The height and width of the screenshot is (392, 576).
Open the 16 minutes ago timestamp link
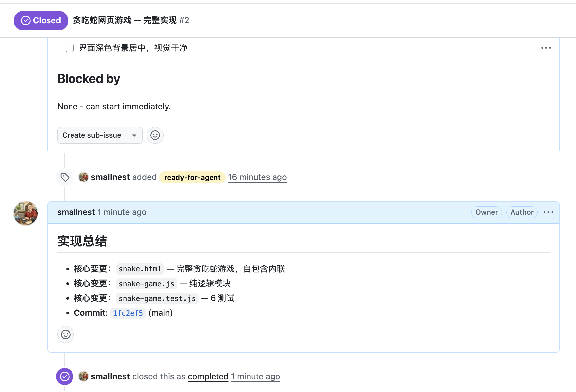tap(257, 177)
